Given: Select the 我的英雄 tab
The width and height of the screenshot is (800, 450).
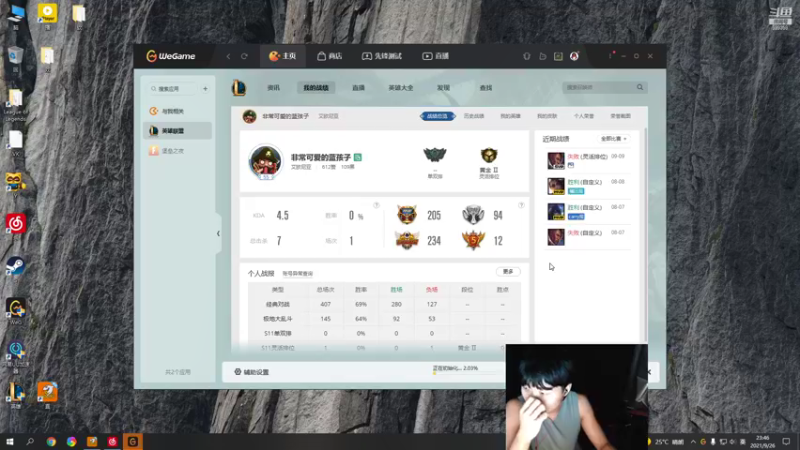Looking at the screenshot, I should pos(510,116).
